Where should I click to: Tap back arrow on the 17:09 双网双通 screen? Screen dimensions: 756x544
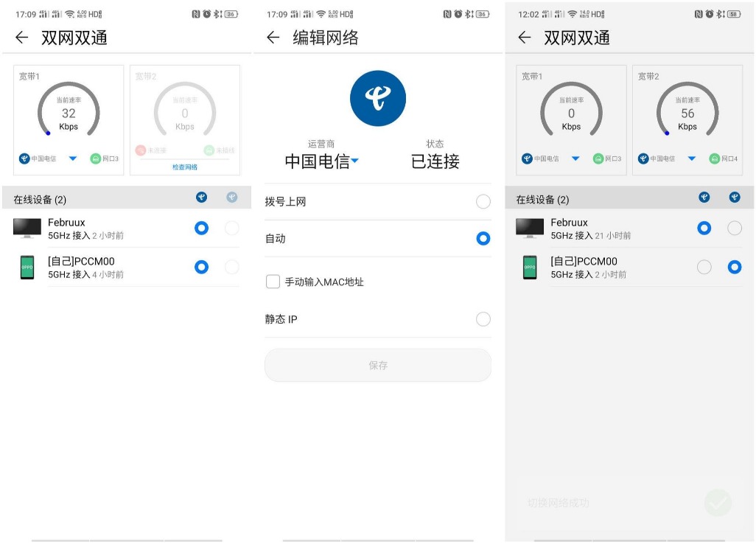coord(21,37)
